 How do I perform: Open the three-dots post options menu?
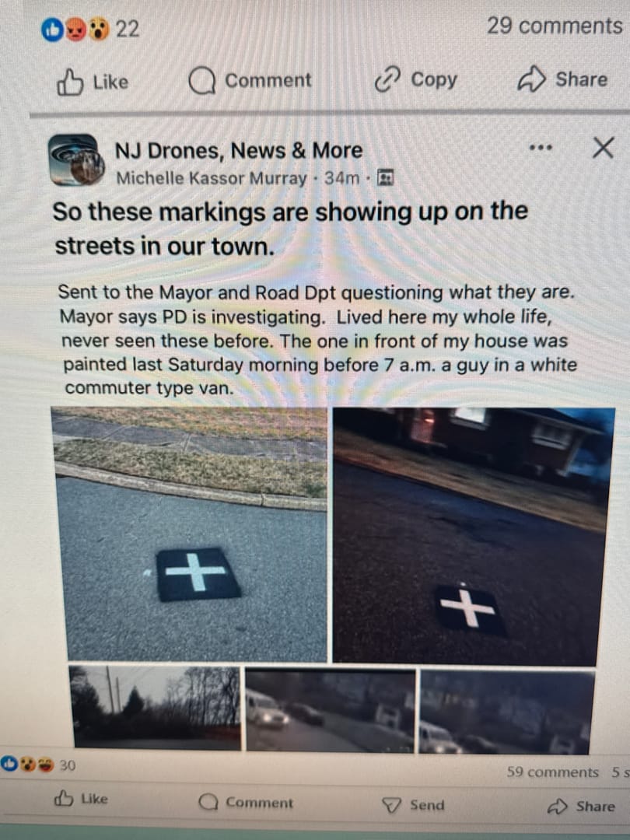pos(540,147)
